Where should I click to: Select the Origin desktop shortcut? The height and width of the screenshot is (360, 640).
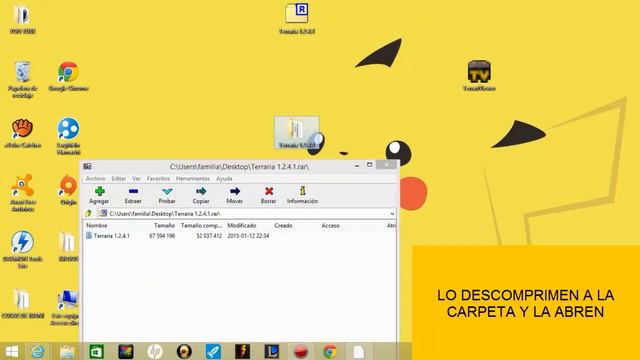pyautogui.click(x=68, y=190)
